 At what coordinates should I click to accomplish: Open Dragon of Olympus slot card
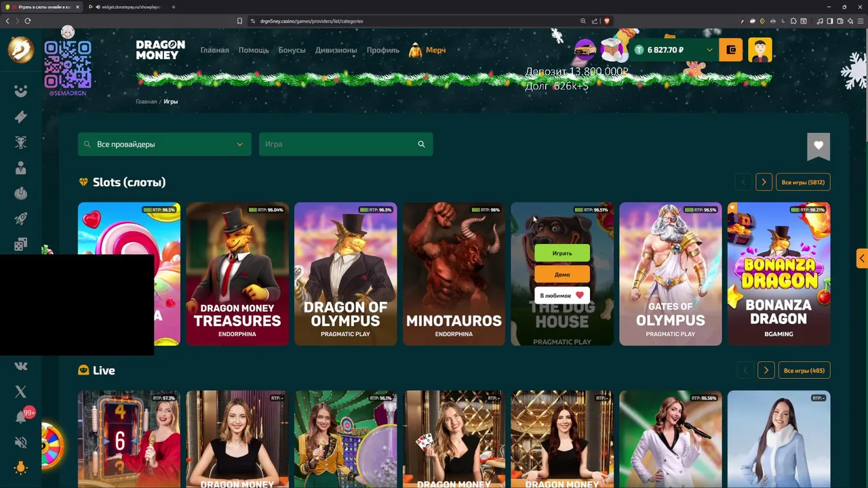click(x=346, y=274)
